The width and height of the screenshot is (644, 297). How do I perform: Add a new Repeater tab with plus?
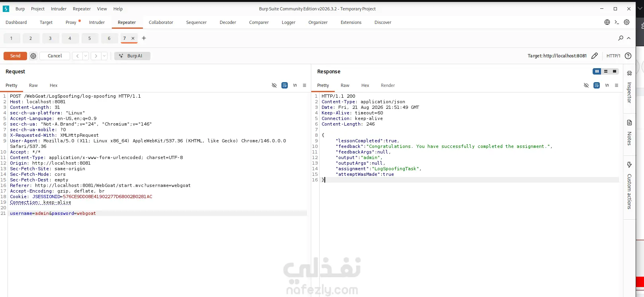[x=144, y=38]
